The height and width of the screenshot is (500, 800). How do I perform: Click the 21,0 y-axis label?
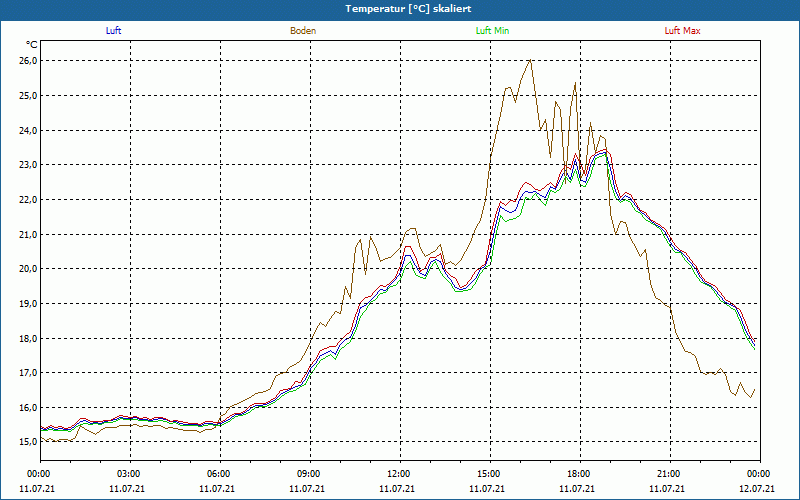coord(29,234)
